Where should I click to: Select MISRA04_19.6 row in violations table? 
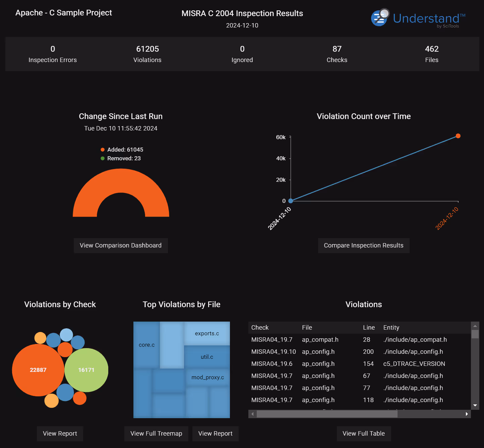(359, 364)
